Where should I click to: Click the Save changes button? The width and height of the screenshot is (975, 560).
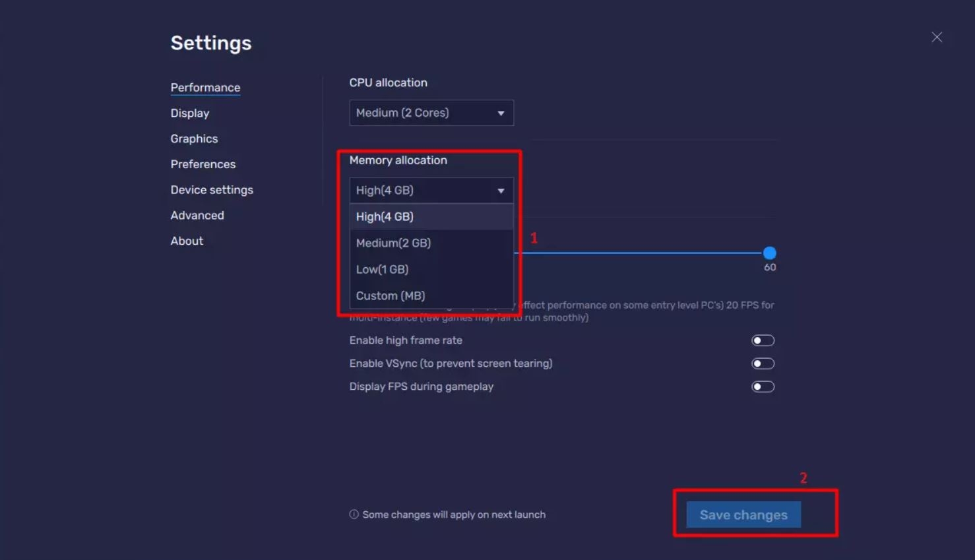click(743, 514)
